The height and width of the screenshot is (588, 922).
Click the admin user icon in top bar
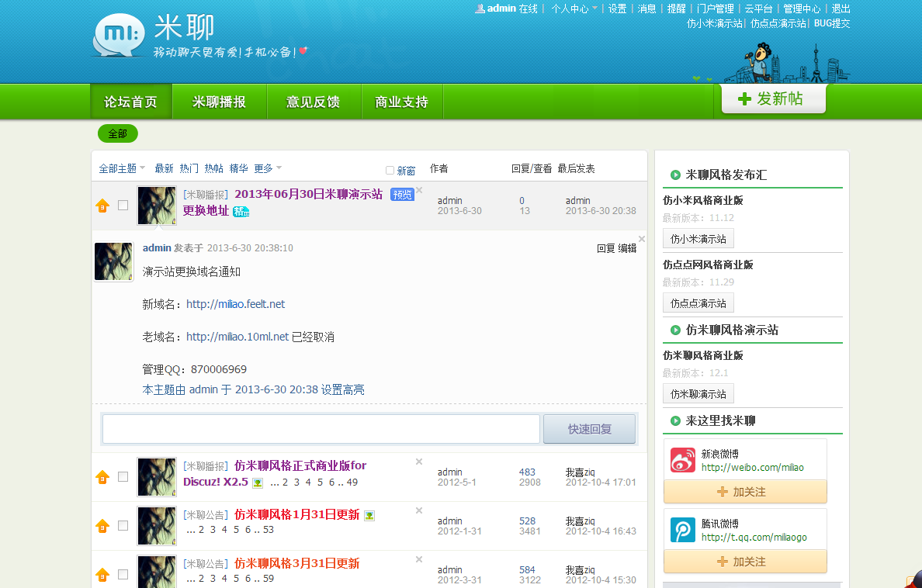click(480, 9)
